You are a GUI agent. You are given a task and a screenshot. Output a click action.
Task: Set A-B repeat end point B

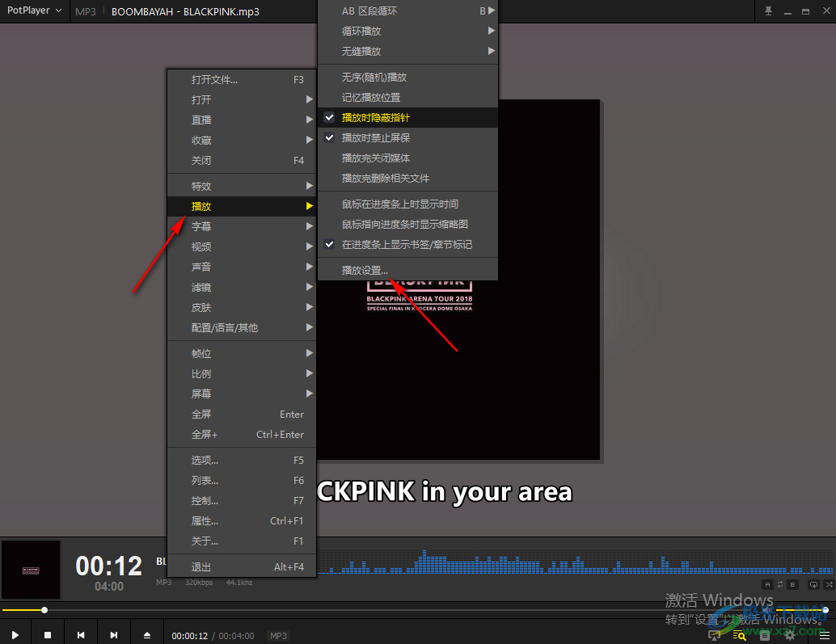pos(793,584)
